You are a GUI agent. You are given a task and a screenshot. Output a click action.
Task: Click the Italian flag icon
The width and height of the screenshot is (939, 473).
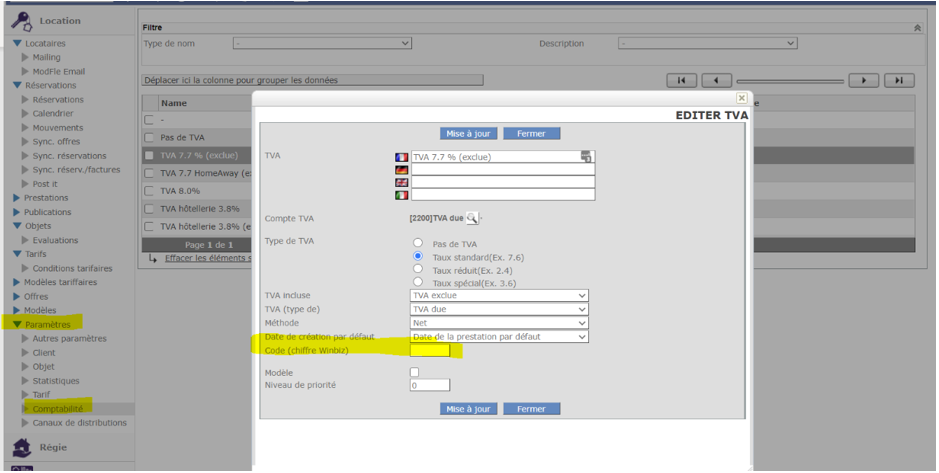pos(402,196)
